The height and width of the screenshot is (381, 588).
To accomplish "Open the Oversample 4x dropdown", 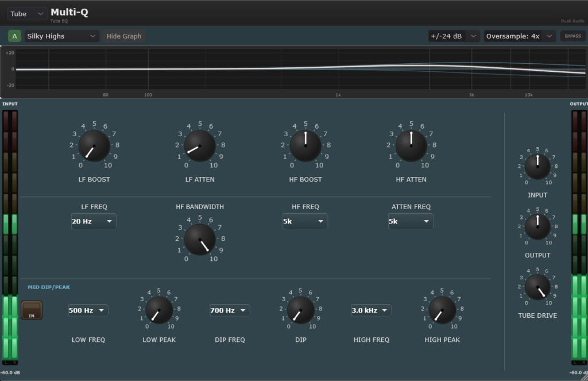I will [x=519, y=36].
